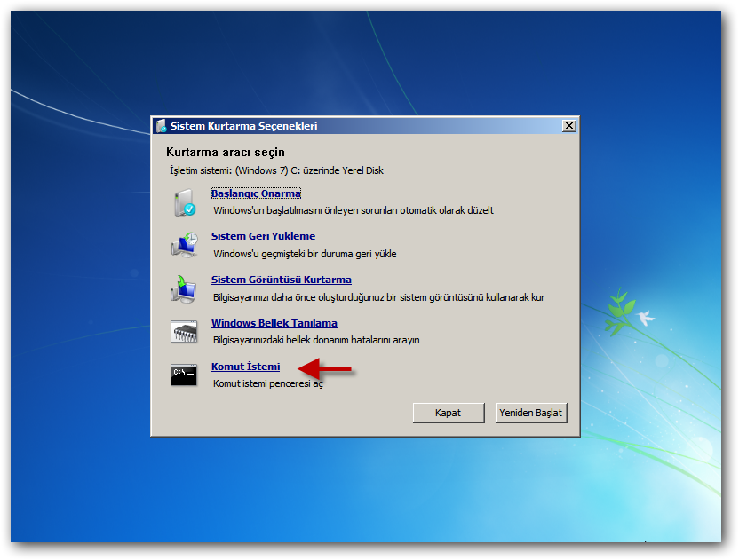Image resolution: width=739 pixels, height=560 pixels.
Task: Click the 'İşletim sistemi: (Windows 7)' text
Action: click(x=228, y=170)
